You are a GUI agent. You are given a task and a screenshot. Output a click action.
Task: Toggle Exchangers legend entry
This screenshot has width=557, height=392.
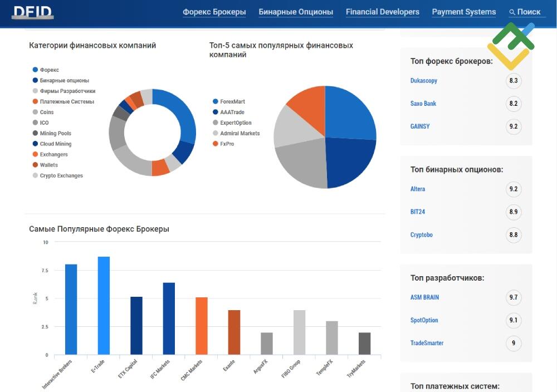pos(50,154)
